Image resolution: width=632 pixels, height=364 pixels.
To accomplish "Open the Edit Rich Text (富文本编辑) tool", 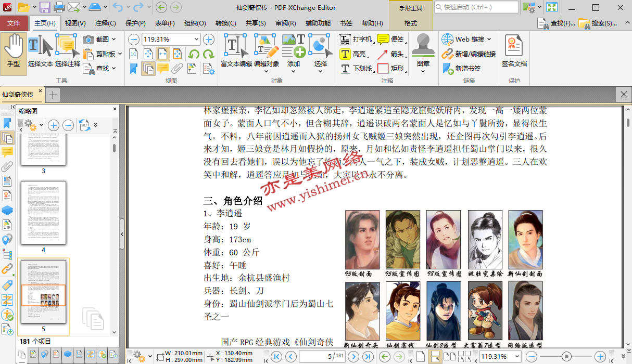I will click(x=236, y=51).
